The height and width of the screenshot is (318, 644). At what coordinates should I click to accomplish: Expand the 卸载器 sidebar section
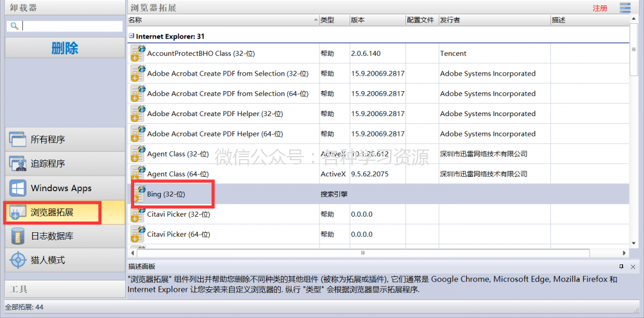[65, 7]
